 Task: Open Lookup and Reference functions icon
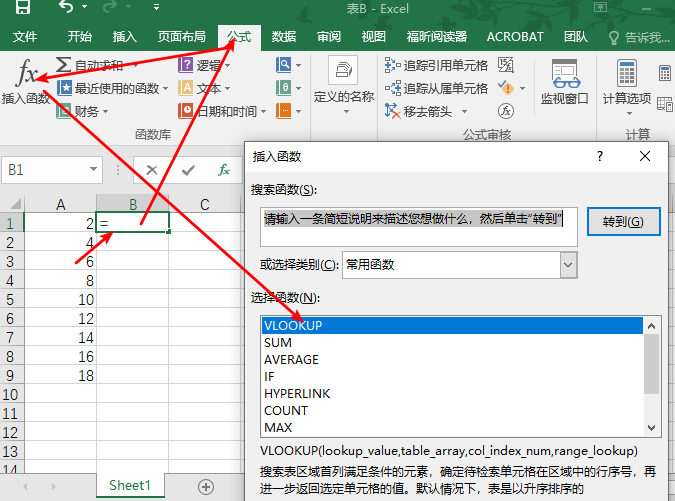click(284, 65)
